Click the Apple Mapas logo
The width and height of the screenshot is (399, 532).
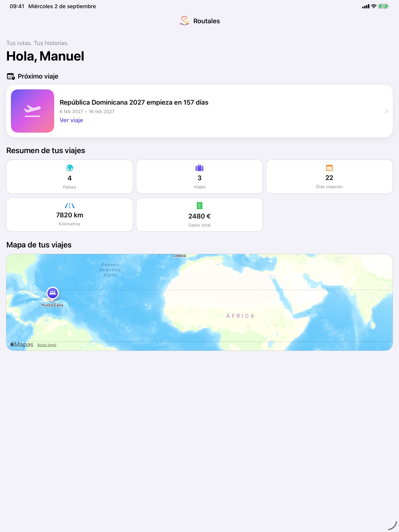tap(22, 345)
